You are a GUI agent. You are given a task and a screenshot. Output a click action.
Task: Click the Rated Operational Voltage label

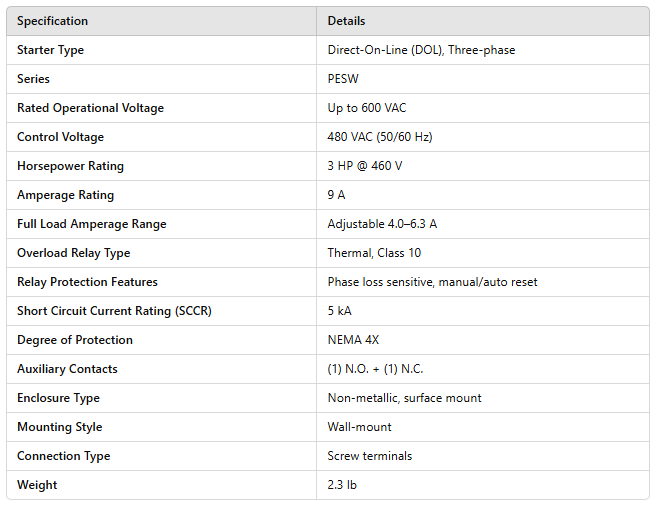90,108
